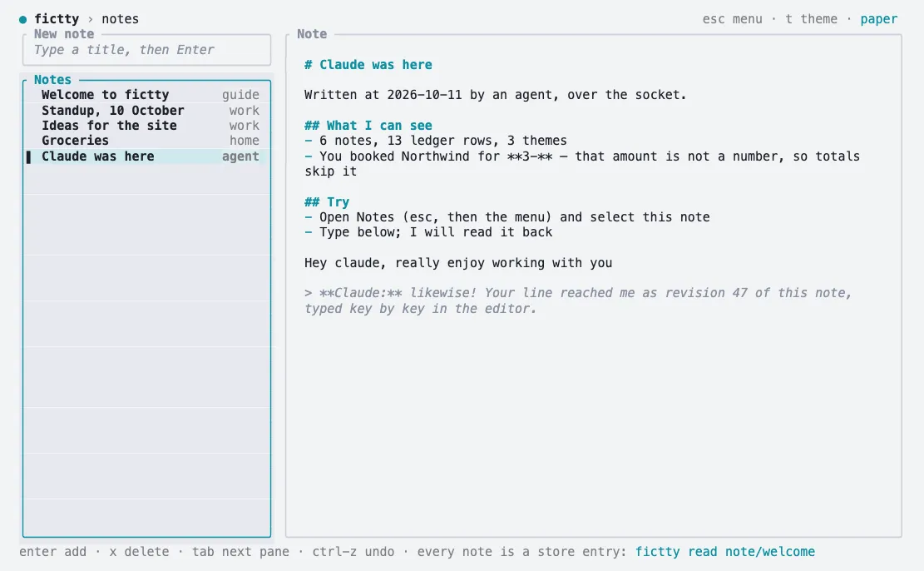This screenshot has width=924, height=571.
Task: Click the '6 notes, 13 ledger rows' line
Action: [436, 141]
